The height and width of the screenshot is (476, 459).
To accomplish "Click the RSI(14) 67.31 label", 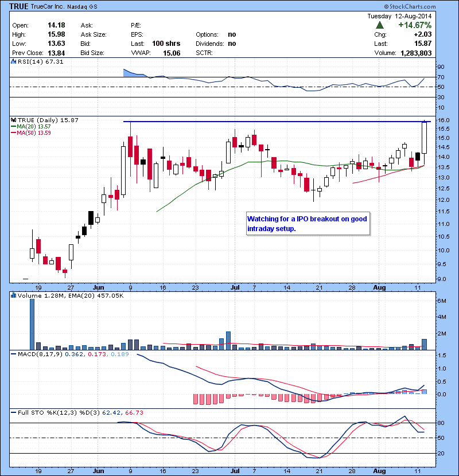I will pyautogui.click(x=40, y=61).
